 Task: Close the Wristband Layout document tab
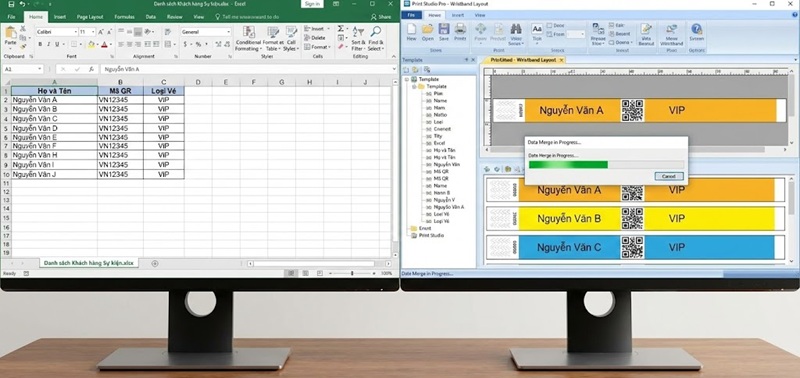(x=562, y=60)
